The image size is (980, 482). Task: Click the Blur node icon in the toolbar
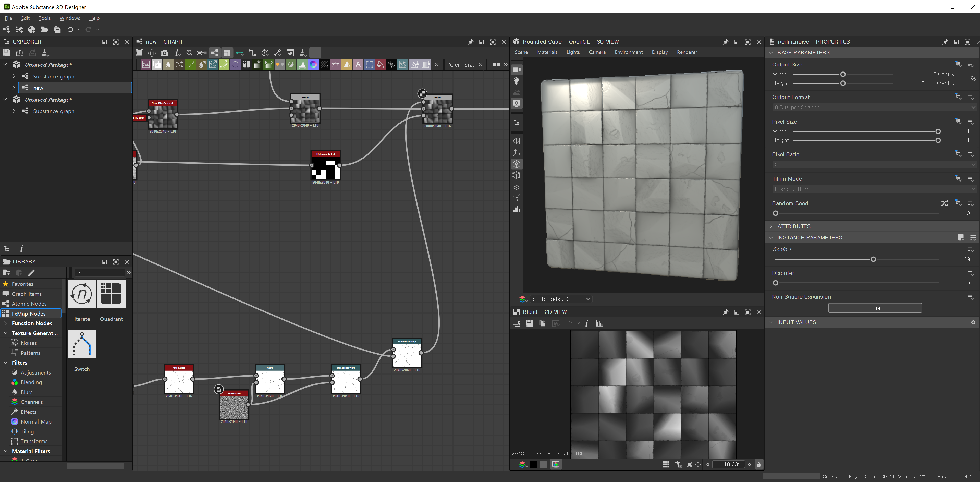168,65
